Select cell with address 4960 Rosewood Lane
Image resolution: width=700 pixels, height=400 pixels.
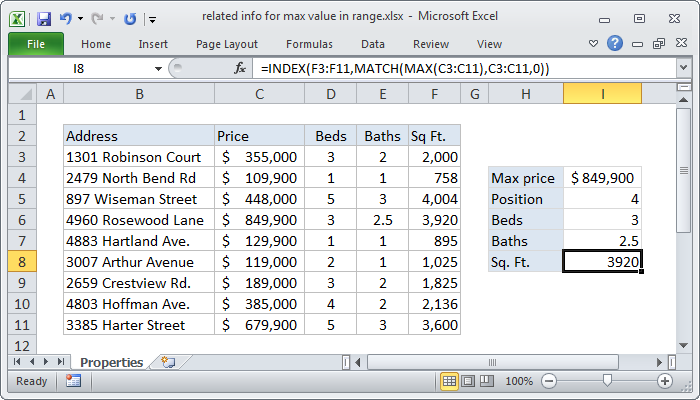[137, 220]
